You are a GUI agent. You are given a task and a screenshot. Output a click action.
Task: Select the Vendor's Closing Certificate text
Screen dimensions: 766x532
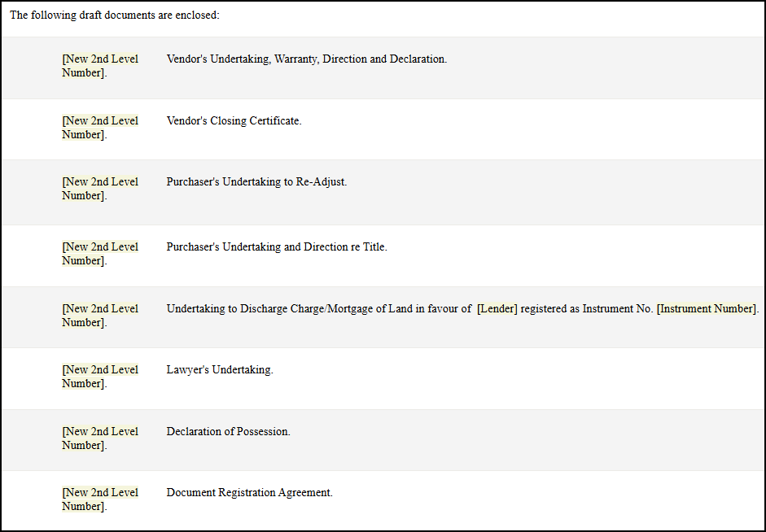(234, 121)
